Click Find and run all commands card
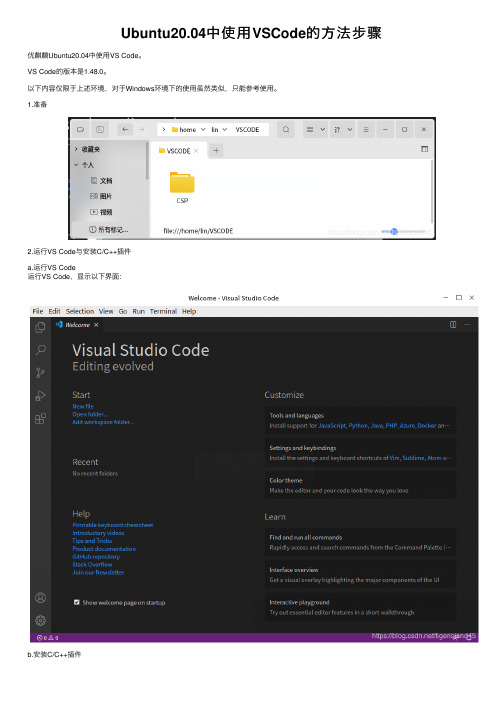504x713 pixels. click(360, 542)
